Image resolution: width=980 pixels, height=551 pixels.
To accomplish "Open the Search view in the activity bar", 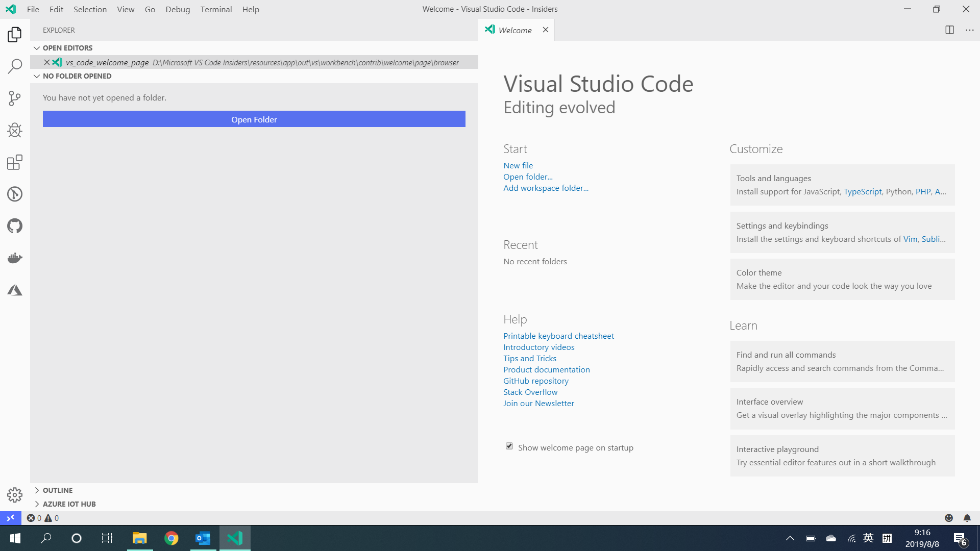I will click(15, 66).
